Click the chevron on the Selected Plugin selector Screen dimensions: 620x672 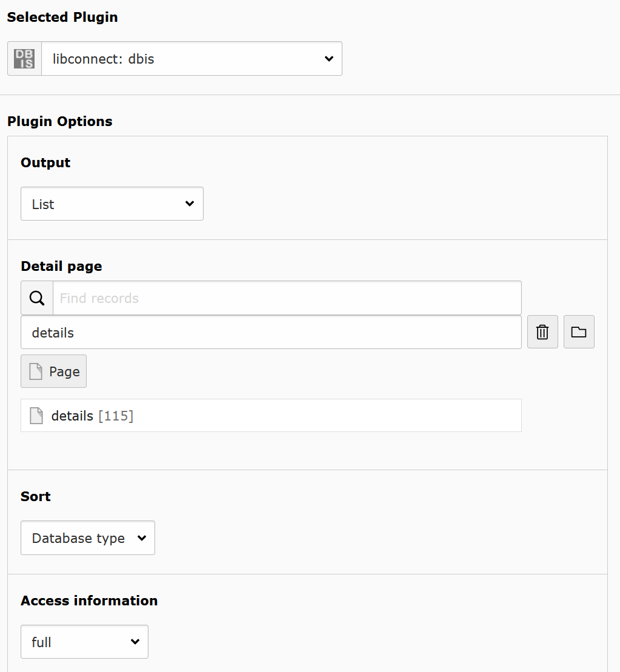pyautogui.click(x=328, y=58)
